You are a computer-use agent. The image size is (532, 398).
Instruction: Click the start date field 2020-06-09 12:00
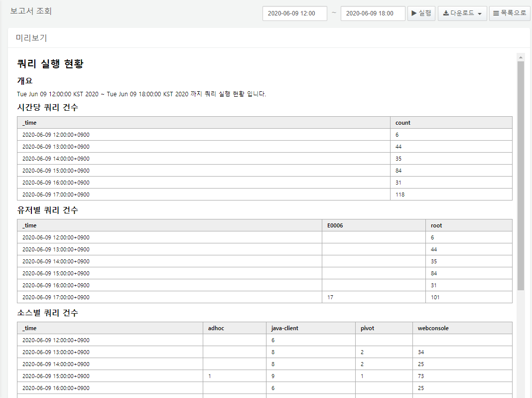coord(294,13)
